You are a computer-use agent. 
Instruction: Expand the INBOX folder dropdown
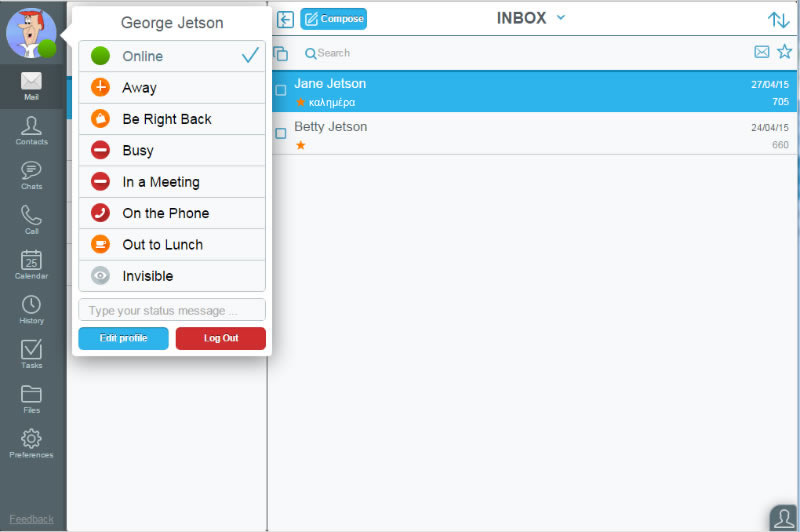coord(561,18)
